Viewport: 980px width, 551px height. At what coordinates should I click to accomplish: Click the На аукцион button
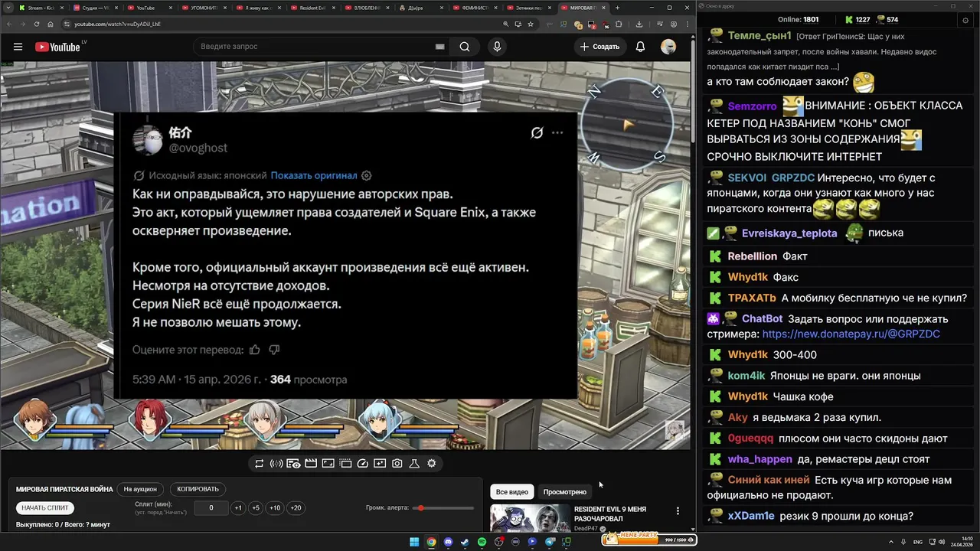click(x=140, y=489)
